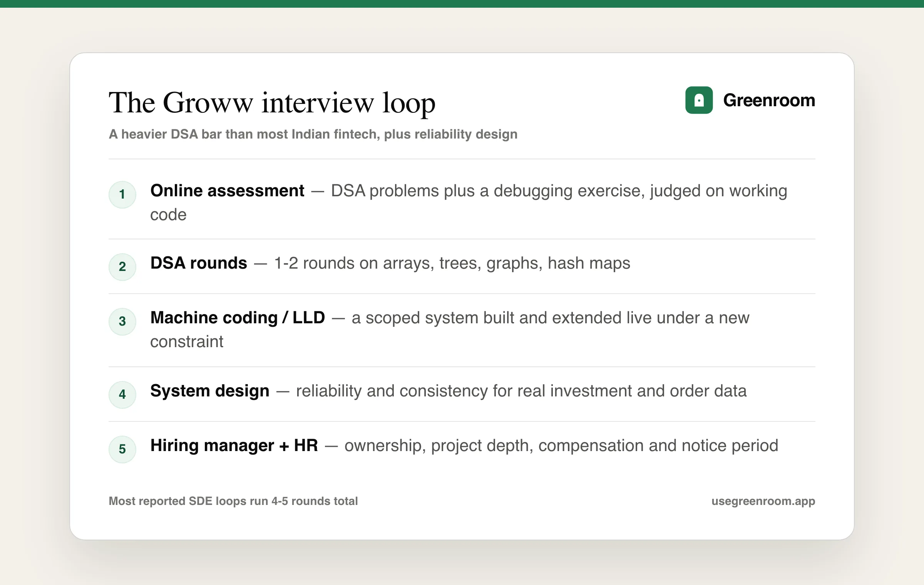Click the step 5 number badge

point(122,449)
